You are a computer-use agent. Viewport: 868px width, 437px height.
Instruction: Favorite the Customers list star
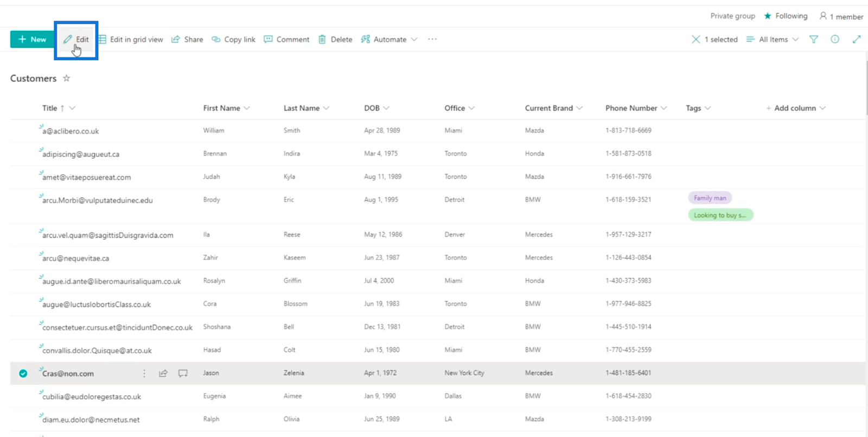point(66,78)
